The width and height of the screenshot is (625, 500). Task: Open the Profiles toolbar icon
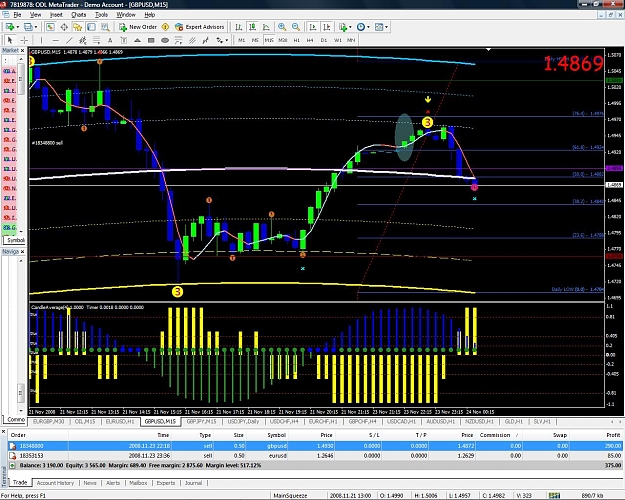pos(28,27)
